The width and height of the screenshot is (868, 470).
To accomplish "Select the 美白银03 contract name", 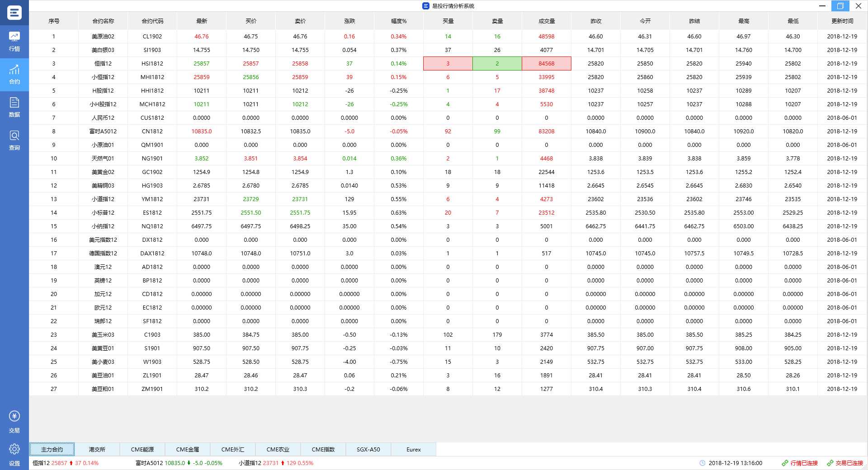I will tap(103, 50).
